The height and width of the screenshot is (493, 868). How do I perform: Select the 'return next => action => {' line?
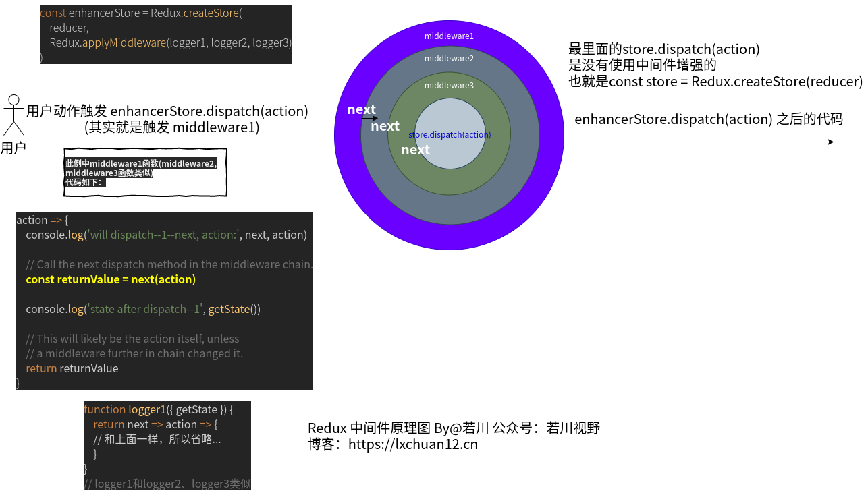click(156, 424)
